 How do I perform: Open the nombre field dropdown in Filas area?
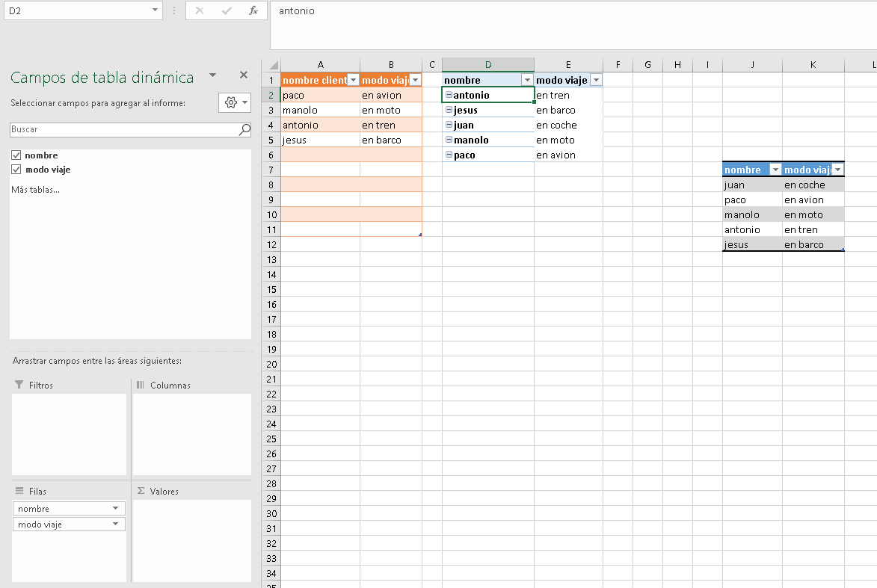pyautogui.click(x=115, y=508)
